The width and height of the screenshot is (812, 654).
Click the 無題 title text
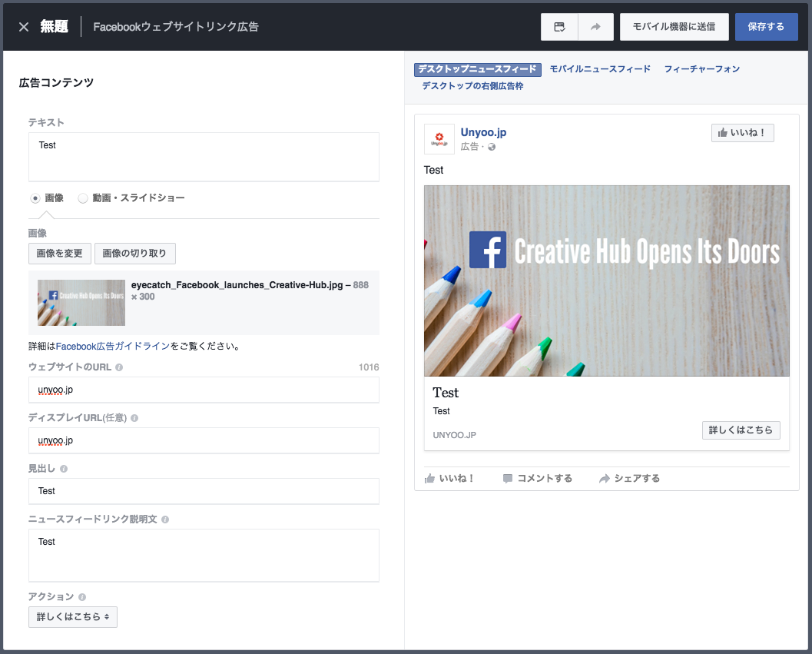(55, 27)
